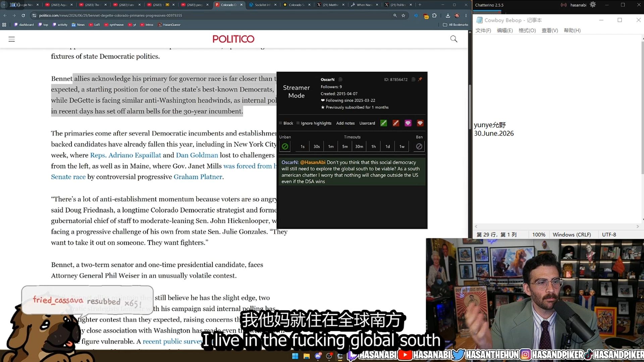This screenshot has height=362, width=644.
Task: Click the @HasanAbi mention in chat message
Action: 313,163
